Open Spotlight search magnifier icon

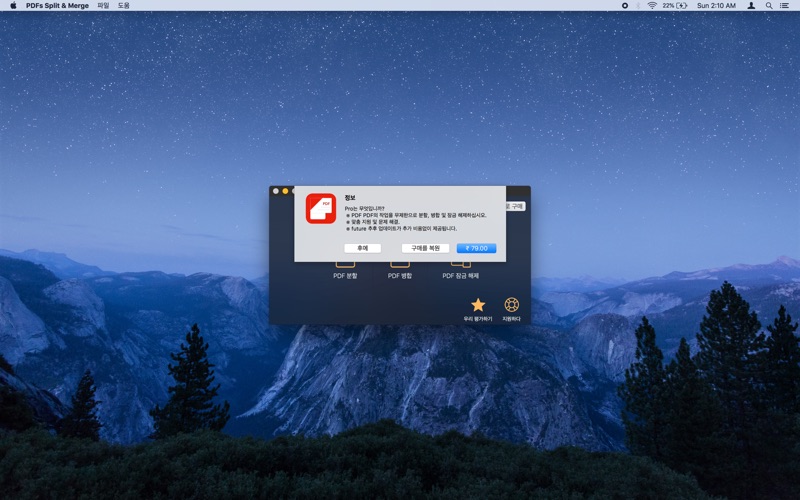pos(769,5)
